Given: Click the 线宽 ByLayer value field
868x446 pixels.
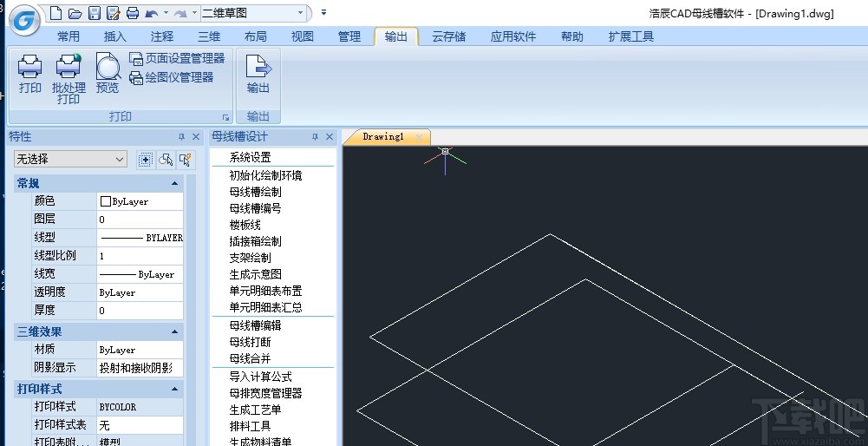Looking at the screenshot, I should pos(140,274).
